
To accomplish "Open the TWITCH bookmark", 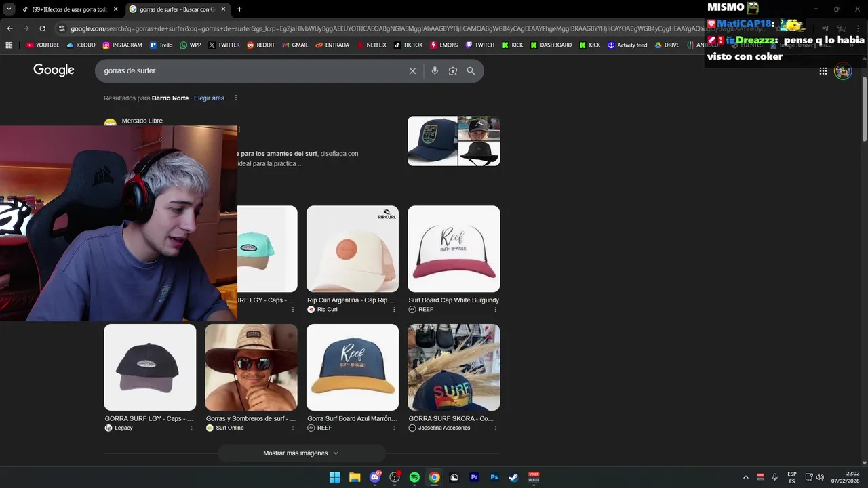I will pos(480,45).
